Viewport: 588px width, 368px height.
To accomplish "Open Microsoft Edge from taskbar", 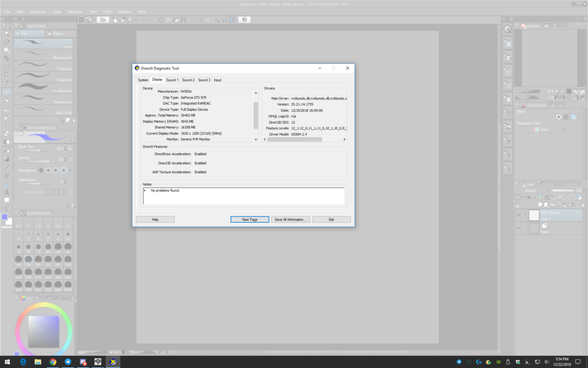I will (x=23, y=362).
